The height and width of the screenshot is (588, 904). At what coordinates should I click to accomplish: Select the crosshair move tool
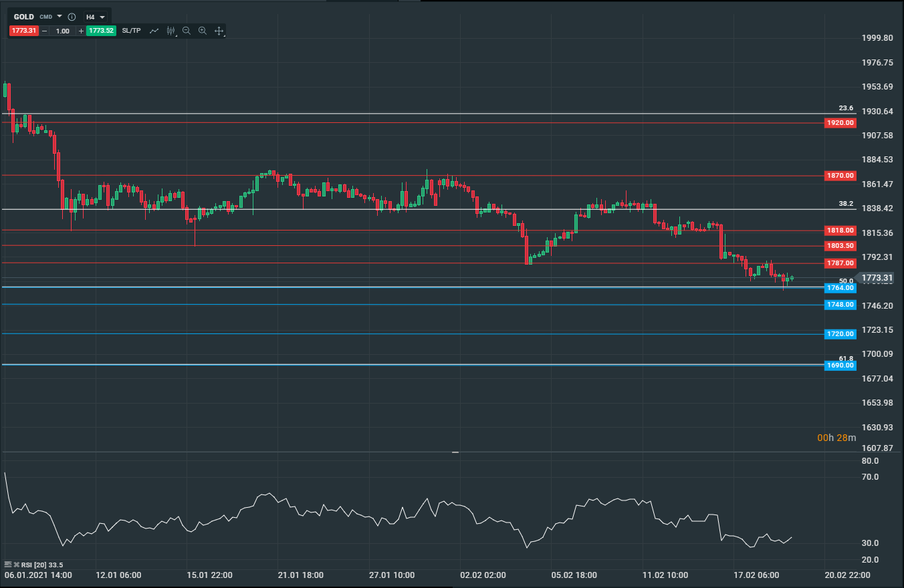click(x=219, y=31)
